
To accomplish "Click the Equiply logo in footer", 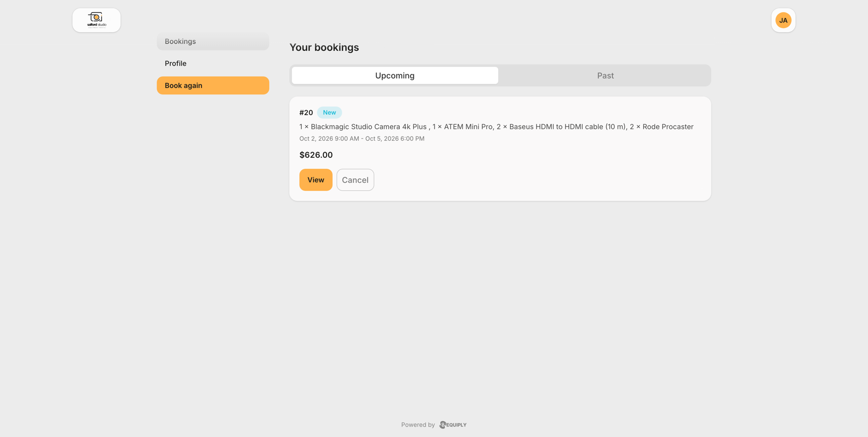I will 453,425.
